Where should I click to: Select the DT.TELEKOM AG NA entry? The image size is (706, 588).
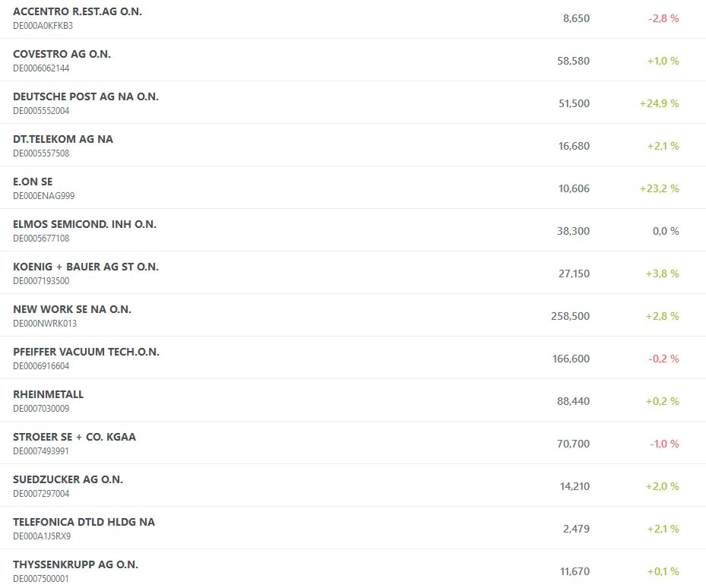(x=63, y=140)
